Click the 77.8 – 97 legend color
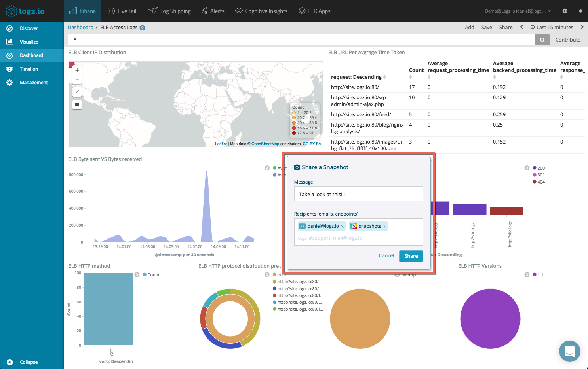Image resolution: width=588 pixels, height=369 pixels. tap(294, 133)
